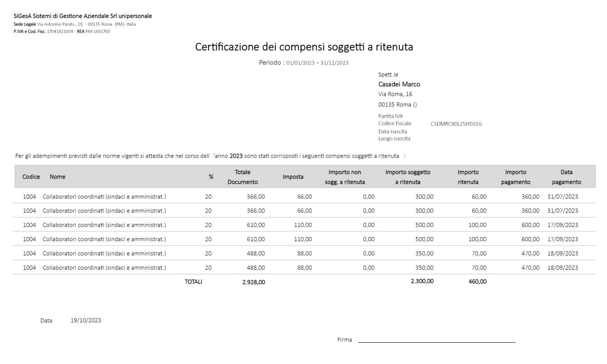This screenshot has height=364, width=607.
Task: Click the 'Spett.le' salutation
Action: coord(388,75)
